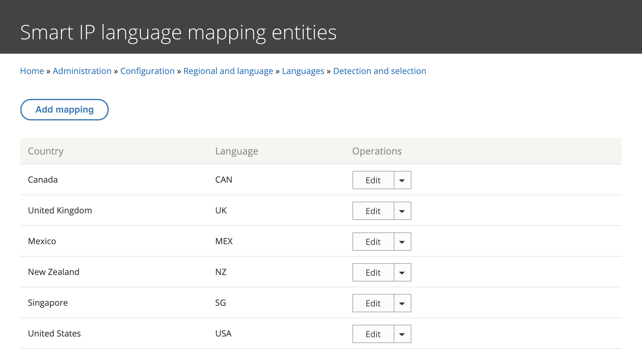The image size is (642, 364).
Task: Edit the Mexico mapping entry
Action: 373,242
